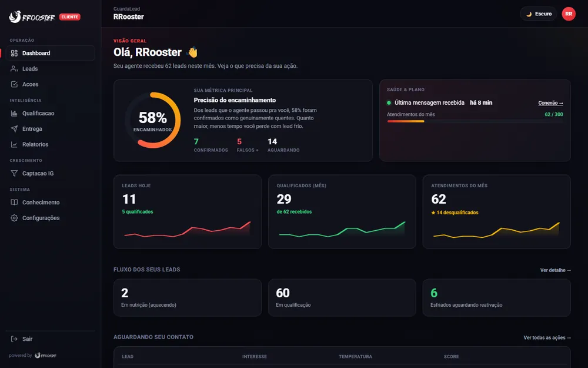Image resolution: width=588 pixels, height=368 pixels.
Task: Open the Relatorios line chart icon
Action: 14,144
